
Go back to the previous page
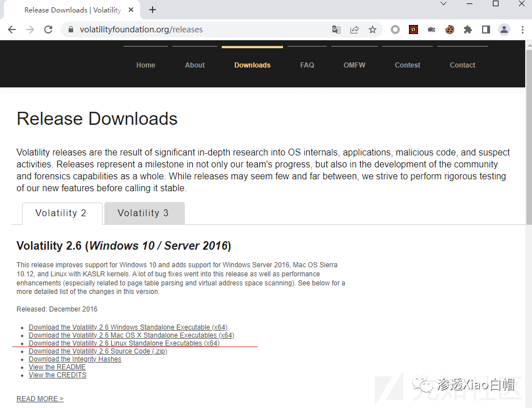(x=12, y=30)
